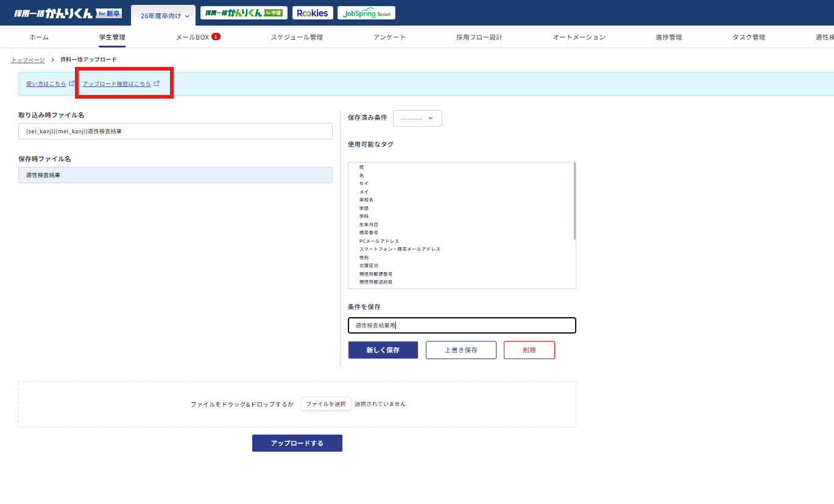
Task: Select the PCメールアドレス tag in list
Action: (x=379, y=241)
